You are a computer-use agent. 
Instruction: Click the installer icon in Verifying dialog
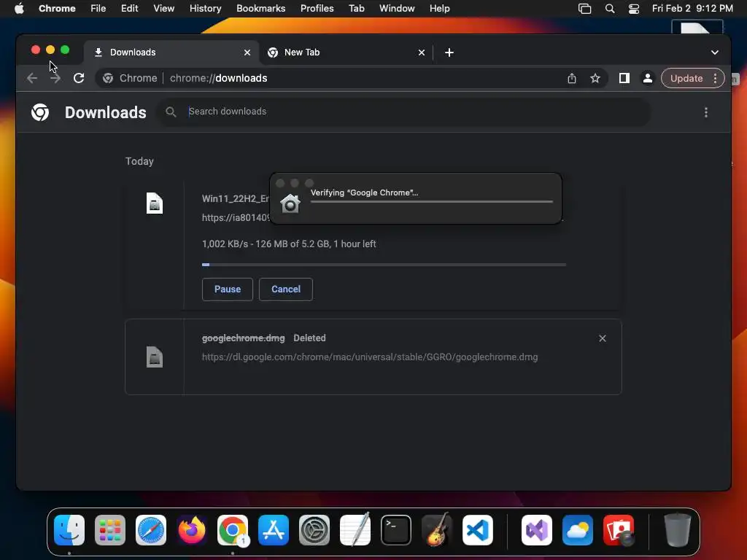[290, 203]
